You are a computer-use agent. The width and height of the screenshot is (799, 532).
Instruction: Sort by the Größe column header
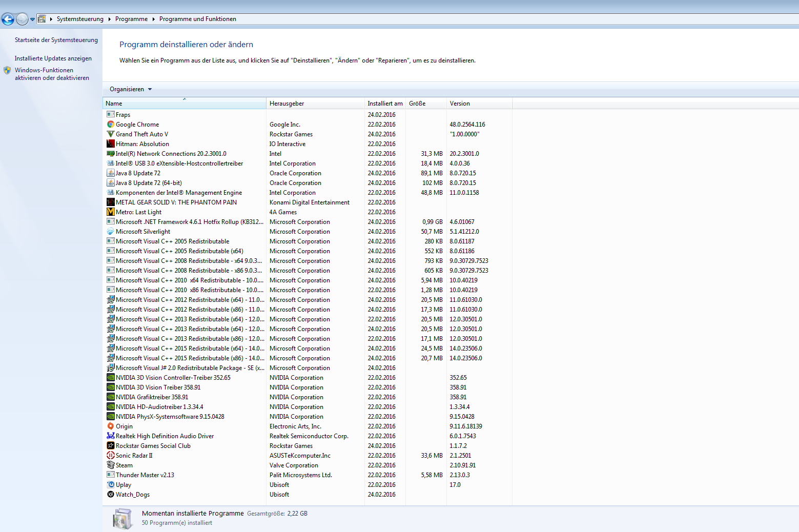tap(426, 104)
